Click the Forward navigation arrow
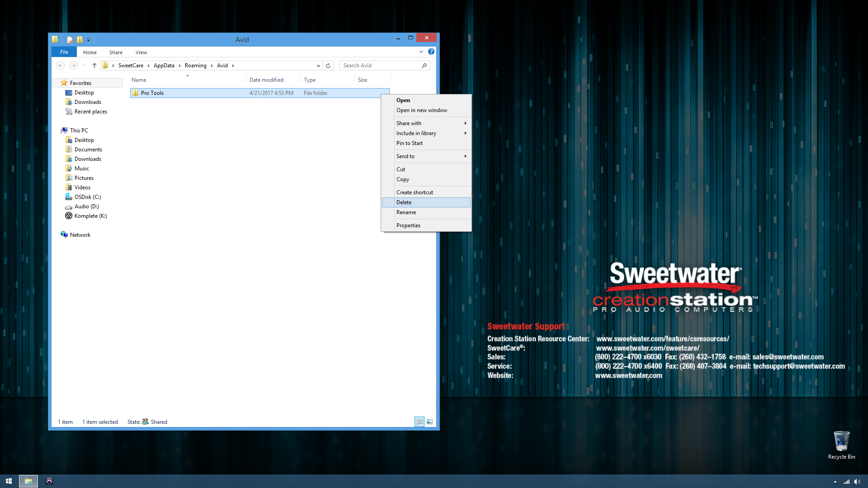868x488 pixels. pyautogui.click(x=73, y=66)
